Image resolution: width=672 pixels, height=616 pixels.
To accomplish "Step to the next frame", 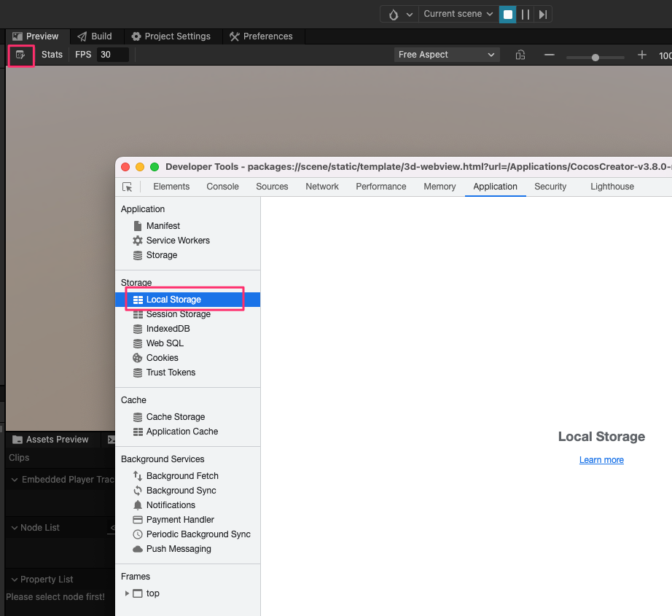I will 542,14.
